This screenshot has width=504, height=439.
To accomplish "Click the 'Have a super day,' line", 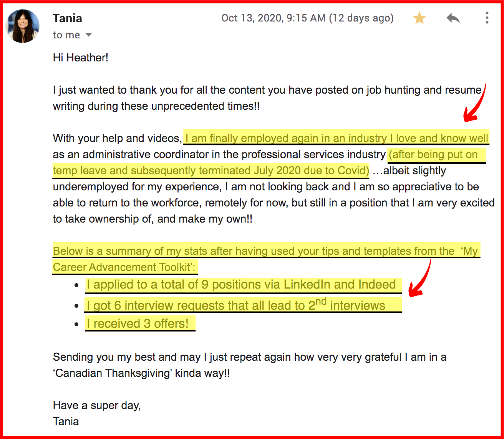I will coord(97,405).
